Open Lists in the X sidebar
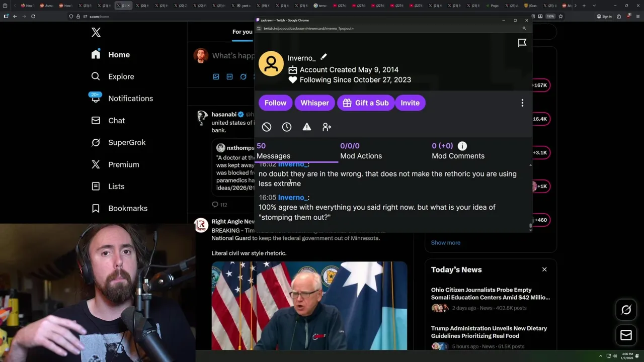 pyautogui.click(x=108, y=187)
